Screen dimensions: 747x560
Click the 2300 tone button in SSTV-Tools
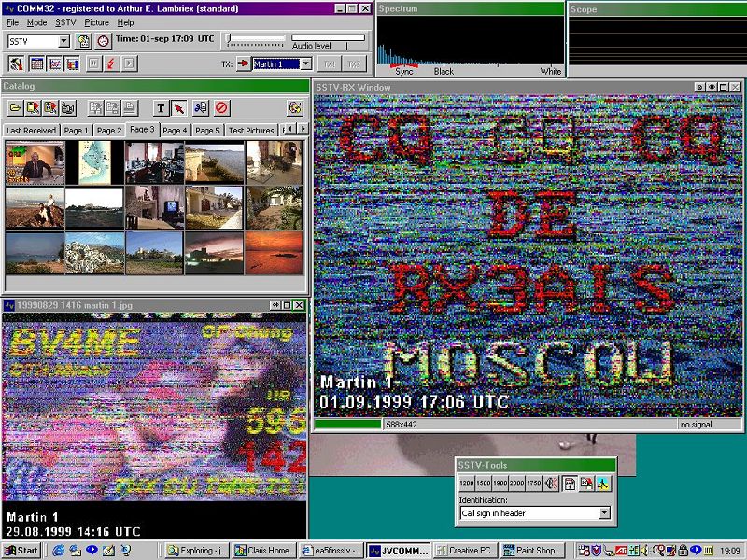pos(516,483)
